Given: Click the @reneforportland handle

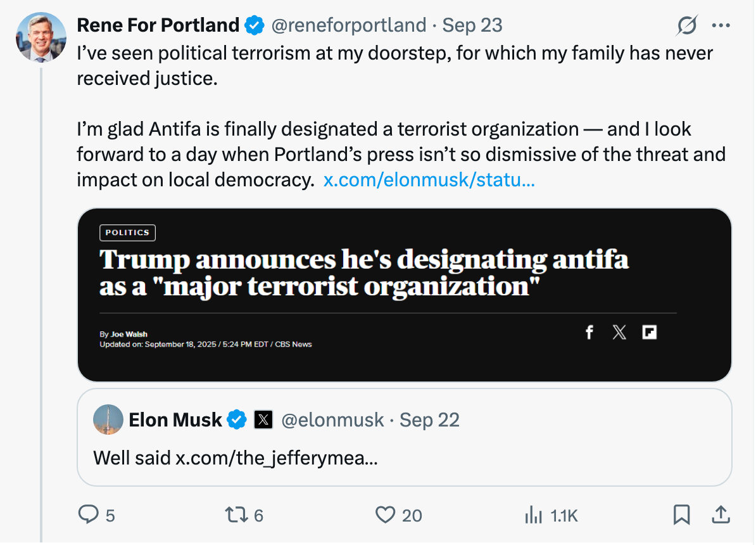Looking at the screenshot, I should [348, 25].
